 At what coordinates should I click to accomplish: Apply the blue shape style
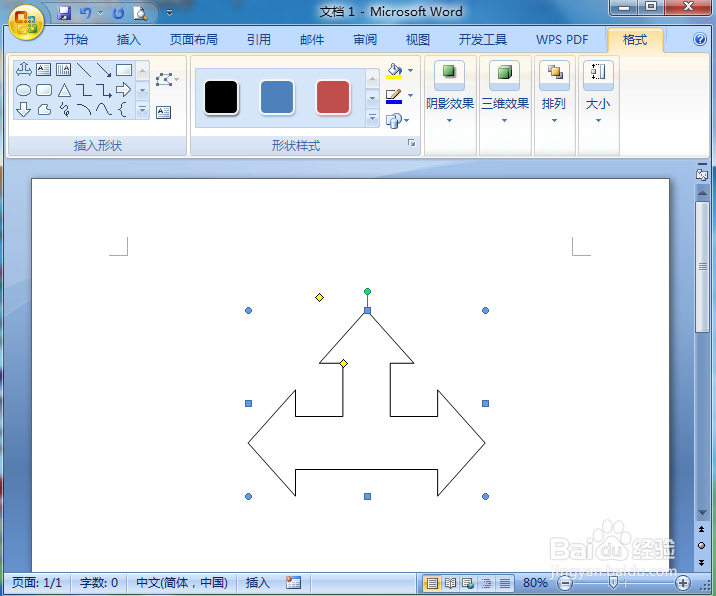pyautogui.click(x=277, y=97)
